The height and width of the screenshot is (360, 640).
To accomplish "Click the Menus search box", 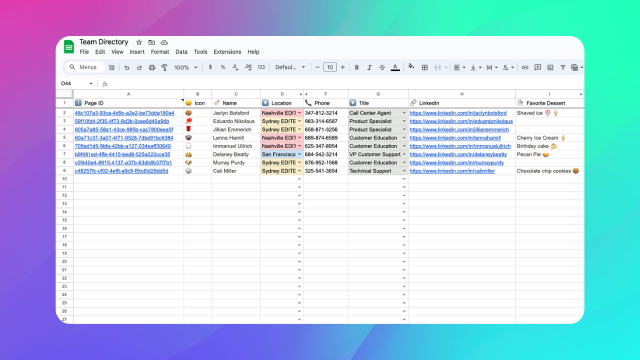I will click(84, 67).
